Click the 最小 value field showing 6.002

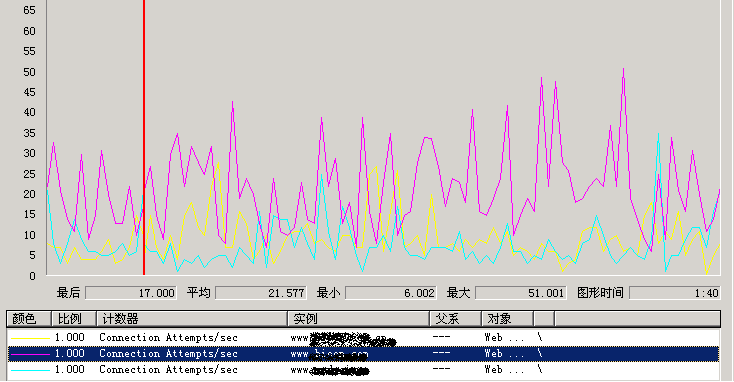coord(391,293)
